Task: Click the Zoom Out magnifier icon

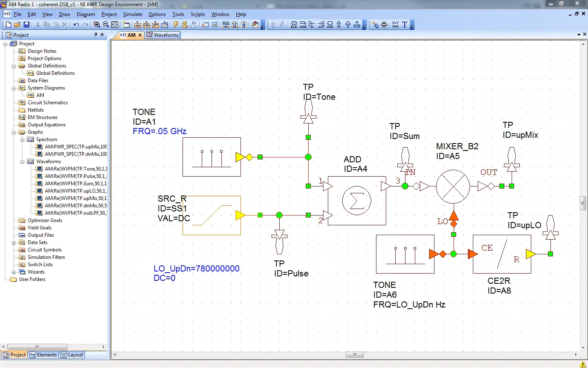Action: tap(106, 25)
